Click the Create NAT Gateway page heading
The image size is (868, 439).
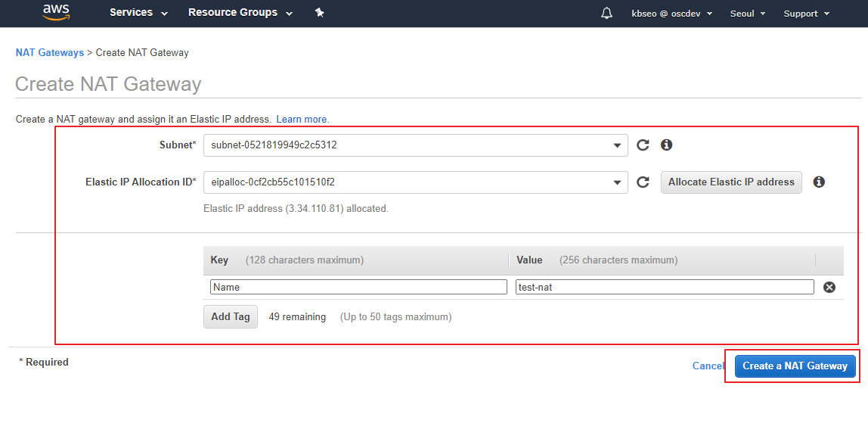tap(109, 84)
